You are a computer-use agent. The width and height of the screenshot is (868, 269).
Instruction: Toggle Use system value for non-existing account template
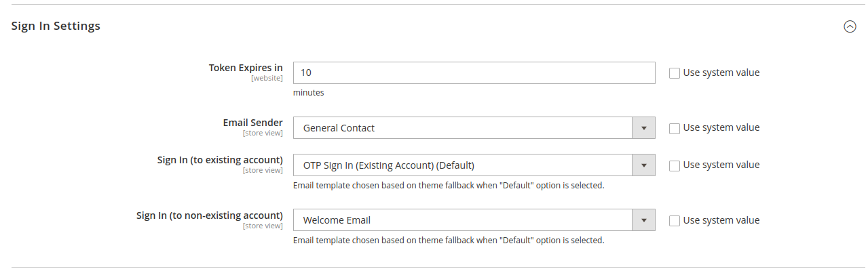675,221
